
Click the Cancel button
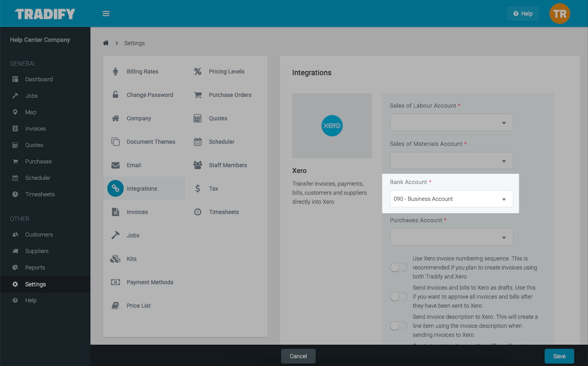pos(298,356)
